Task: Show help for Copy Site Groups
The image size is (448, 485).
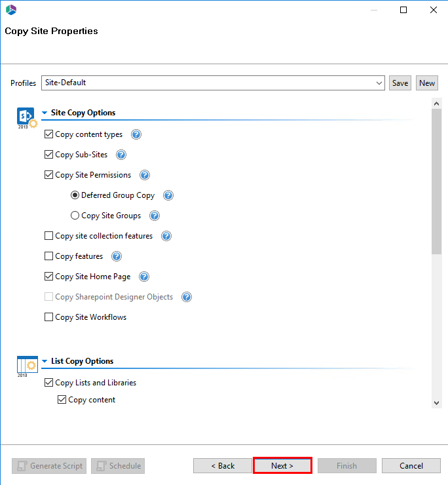Action: pyautogui.click(x=155, y=216)
